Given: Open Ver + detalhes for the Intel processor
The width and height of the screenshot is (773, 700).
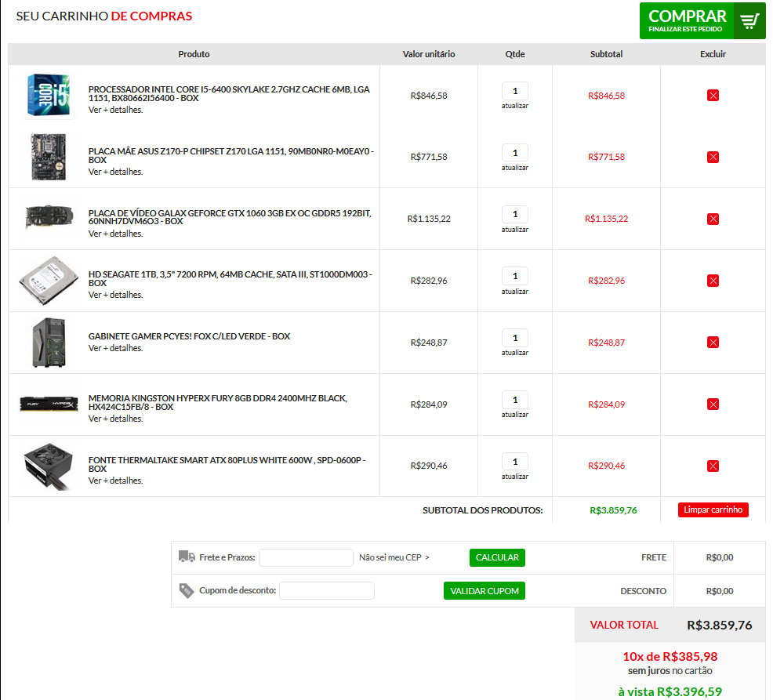Looking at the screenshot, I should click(116, 110).
